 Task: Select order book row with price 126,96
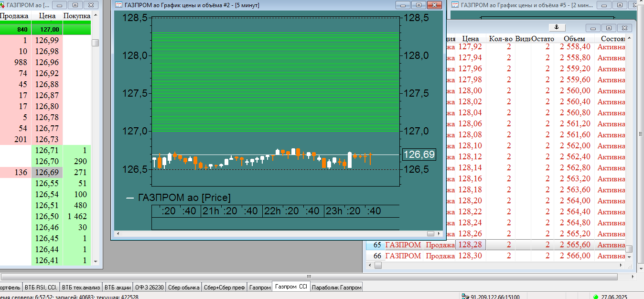(x=47, y=62)
